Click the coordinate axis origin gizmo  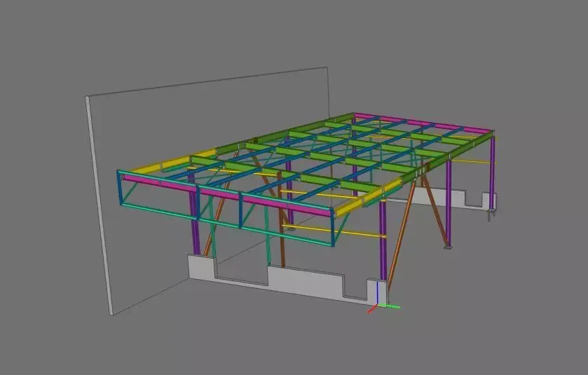click(x=378, y=306)
